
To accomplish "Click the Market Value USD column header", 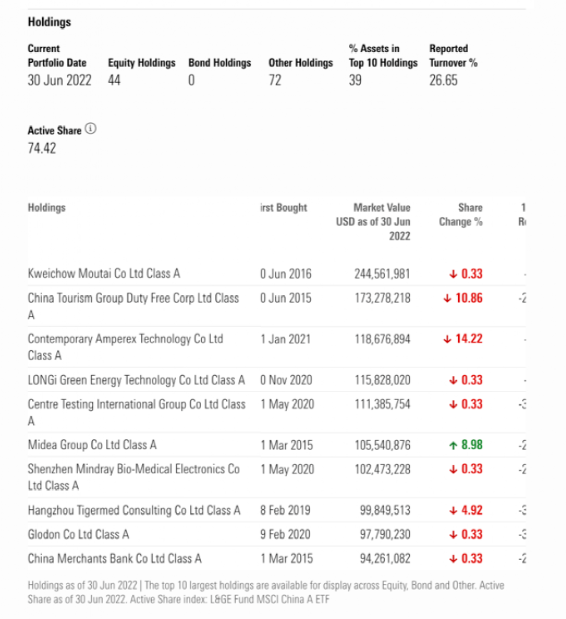I will pos(373,221).
